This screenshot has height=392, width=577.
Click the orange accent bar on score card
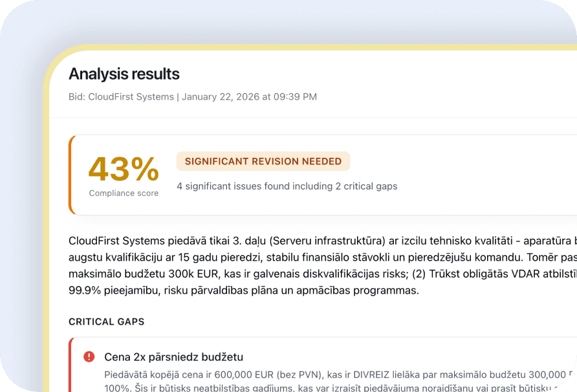tap(70, 175)
